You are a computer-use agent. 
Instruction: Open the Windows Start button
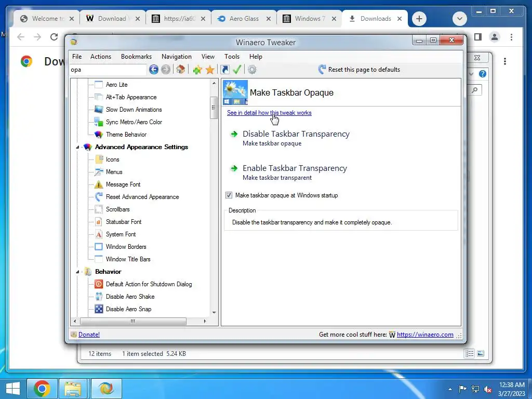(13, 389)
